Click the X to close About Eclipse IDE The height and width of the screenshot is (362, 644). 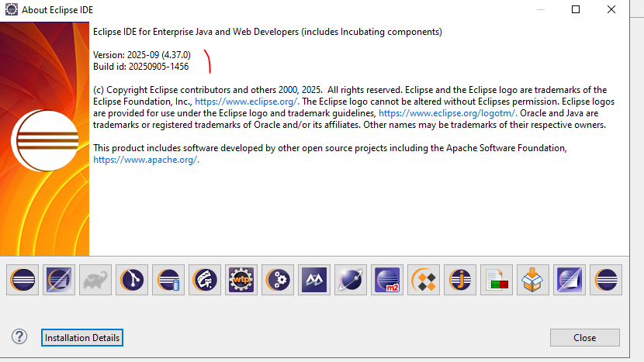click(x=611, y=9)
